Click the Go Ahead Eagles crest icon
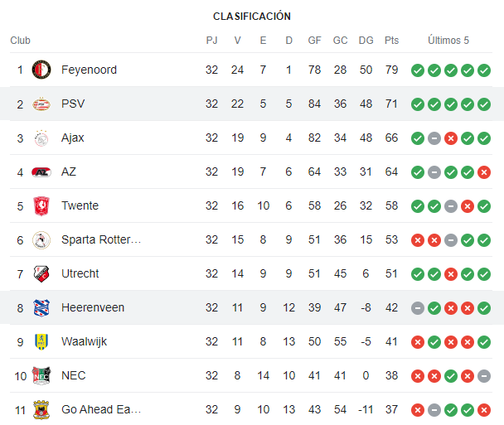The height and width of the screenshot is (425, 504). point(41,409)
